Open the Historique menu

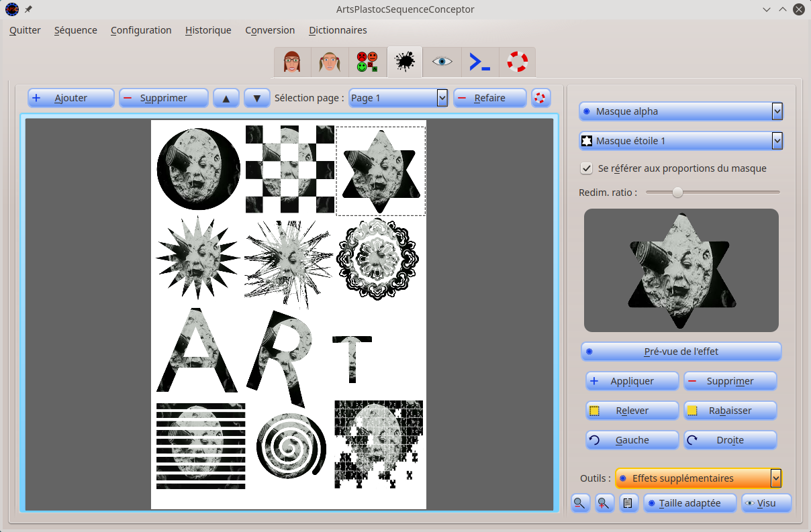[x=208, y=30]
